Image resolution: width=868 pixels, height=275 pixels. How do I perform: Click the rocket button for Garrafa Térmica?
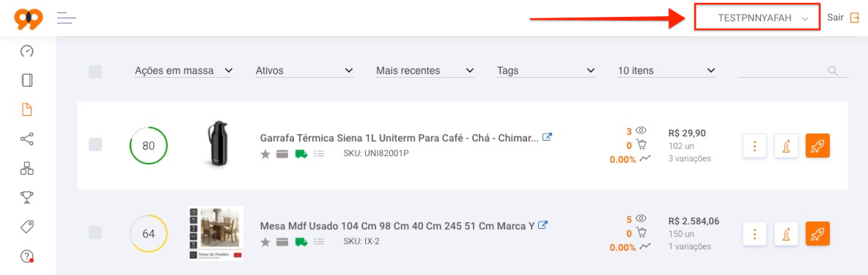(x=817, y=146)
